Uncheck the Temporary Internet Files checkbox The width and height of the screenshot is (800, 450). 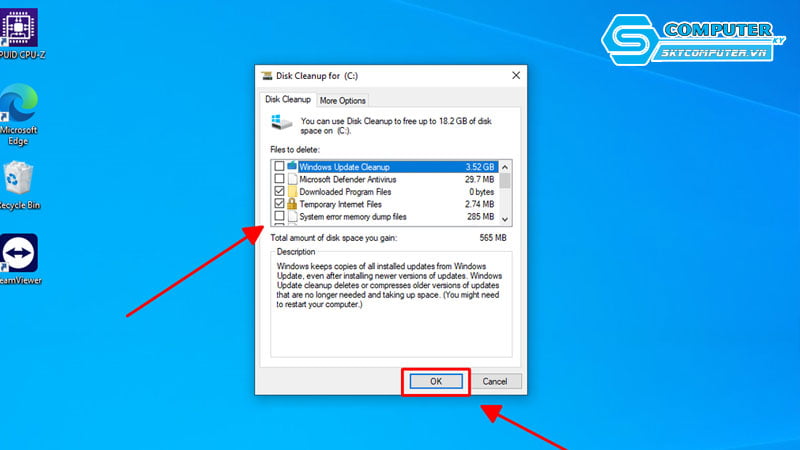point(279,203)
